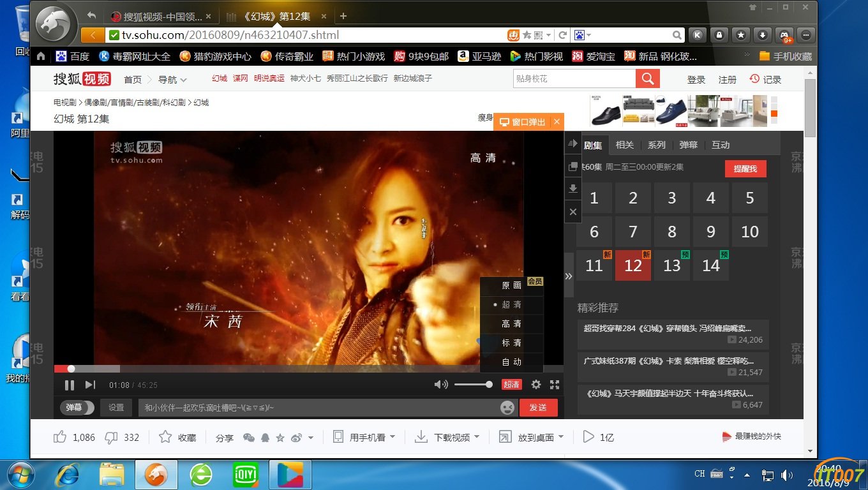Play episode 5

(x=750, y=198)
